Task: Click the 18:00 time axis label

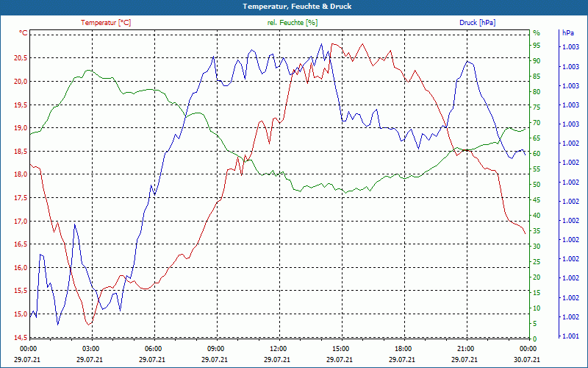Action: tap(403, 349)
